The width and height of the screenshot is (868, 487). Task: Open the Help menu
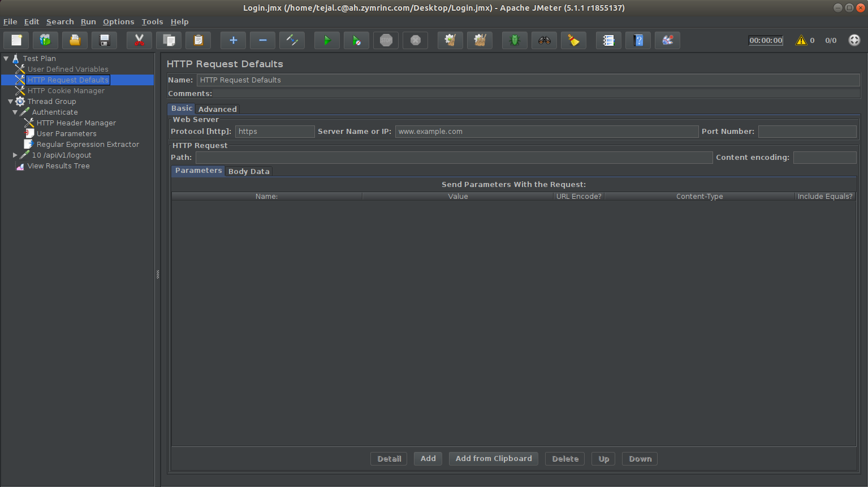pos(179,21)
